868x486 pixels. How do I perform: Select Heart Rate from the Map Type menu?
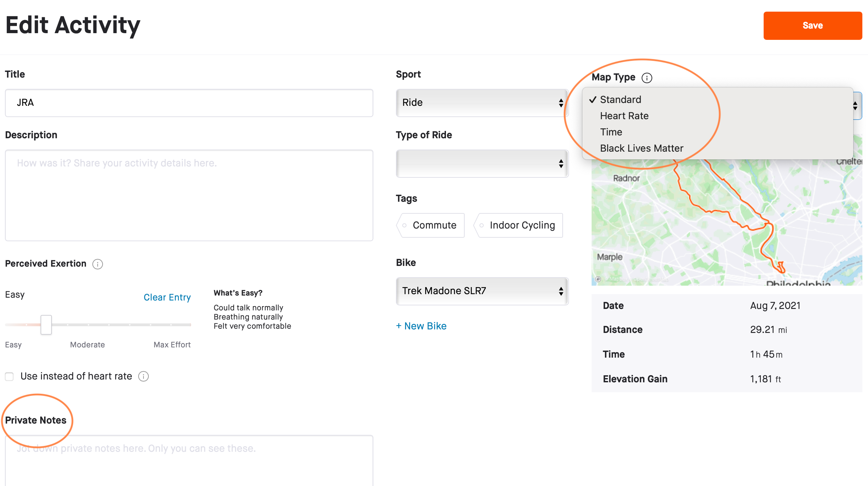[x=624, y=116]
